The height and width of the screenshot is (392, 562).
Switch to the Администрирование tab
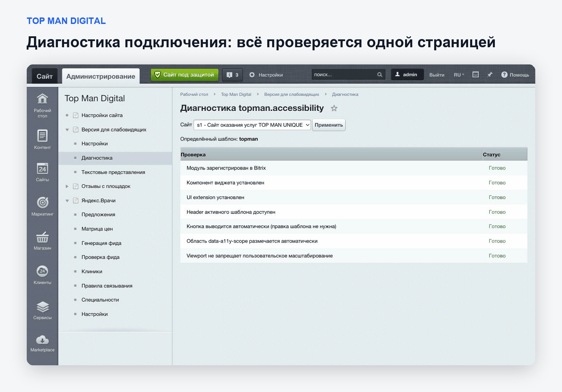pyautogui.click(x=101, y=76)
